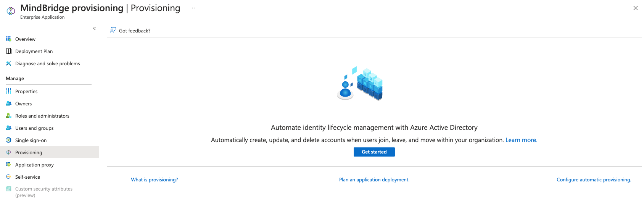Open Roles and administrators menu item
The height and width of the screenshot is (202, 644).
pos(42,116)
